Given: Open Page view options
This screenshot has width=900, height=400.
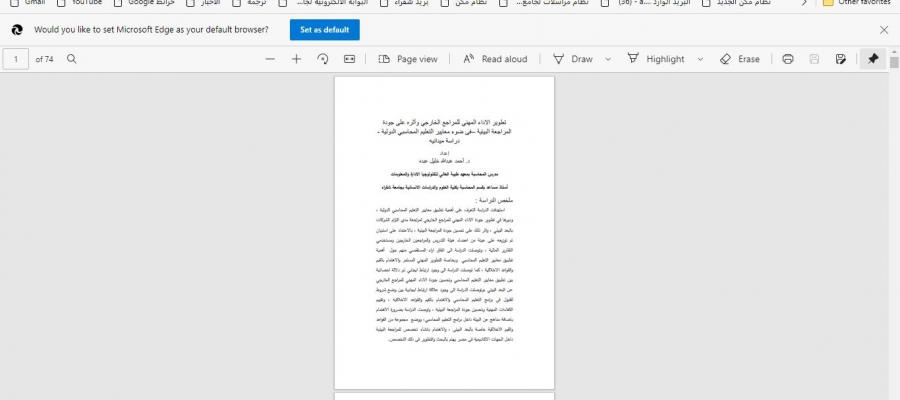Looking at the screenshot, I should [x=408, y=59].
